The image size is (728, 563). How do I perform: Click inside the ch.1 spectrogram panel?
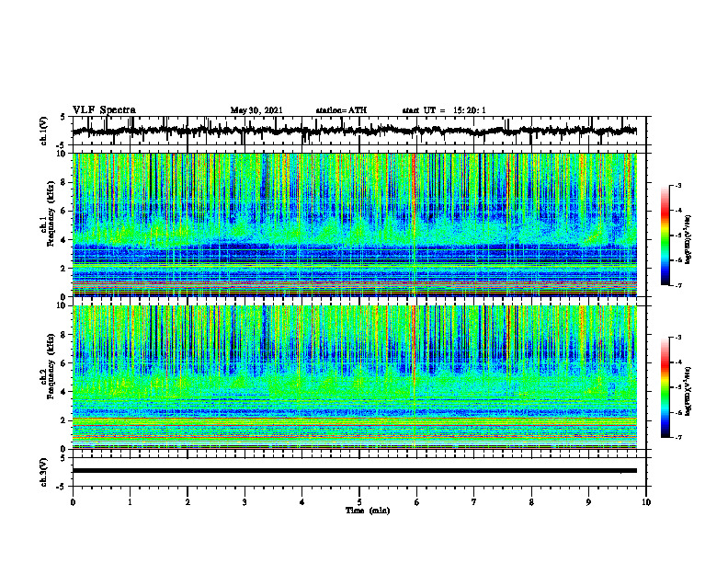[355, 224]
